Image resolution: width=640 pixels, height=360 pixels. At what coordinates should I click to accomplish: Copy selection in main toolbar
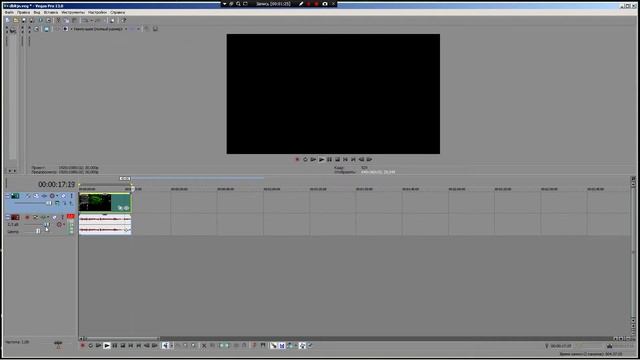point(67,20)
